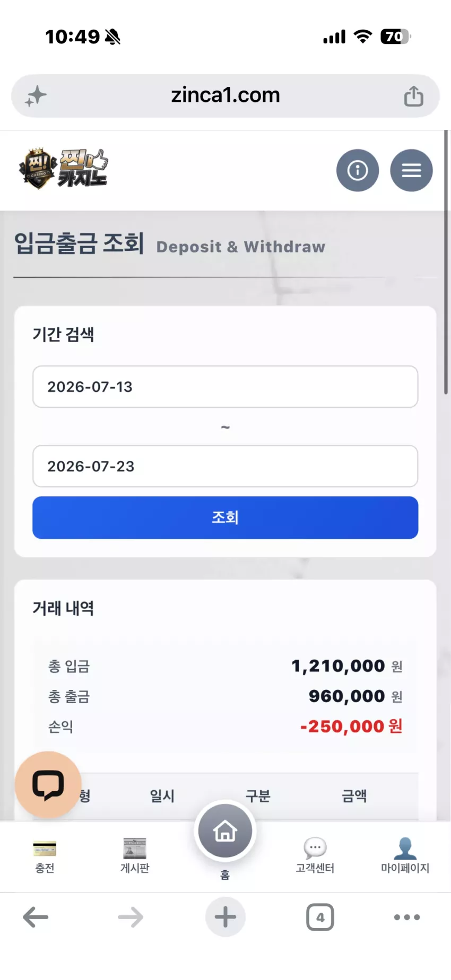Screen dimensions: 451x980
Task: Open 마이페이지 profile tab
Action: point(405,856)
